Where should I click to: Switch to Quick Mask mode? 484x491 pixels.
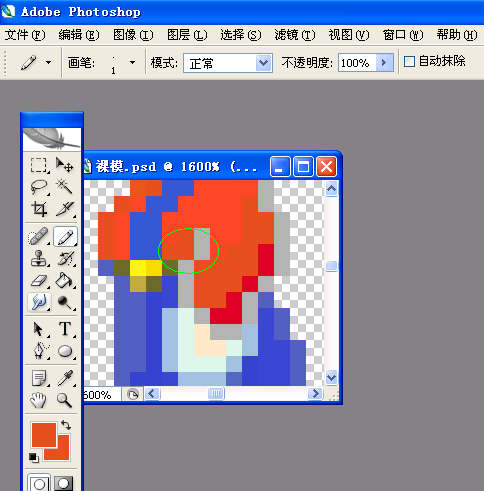(64, 483)
